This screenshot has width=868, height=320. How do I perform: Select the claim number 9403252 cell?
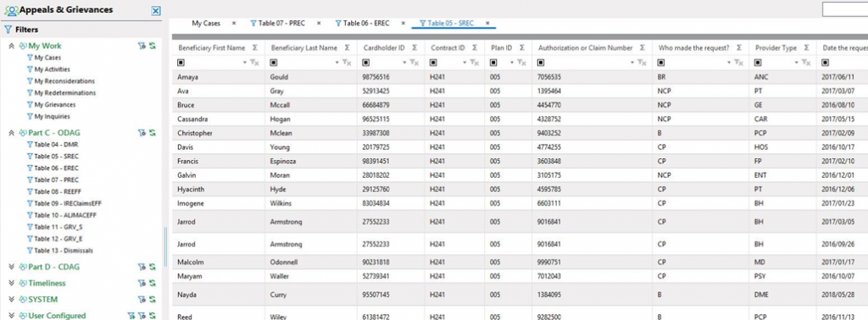tap(593, 133)
